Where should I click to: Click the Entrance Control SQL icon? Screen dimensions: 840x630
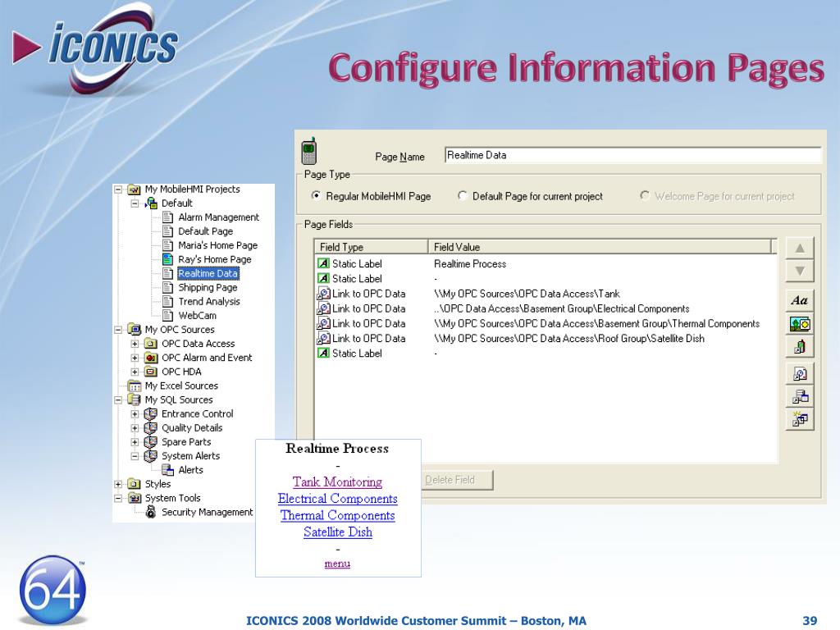point(151,413)
